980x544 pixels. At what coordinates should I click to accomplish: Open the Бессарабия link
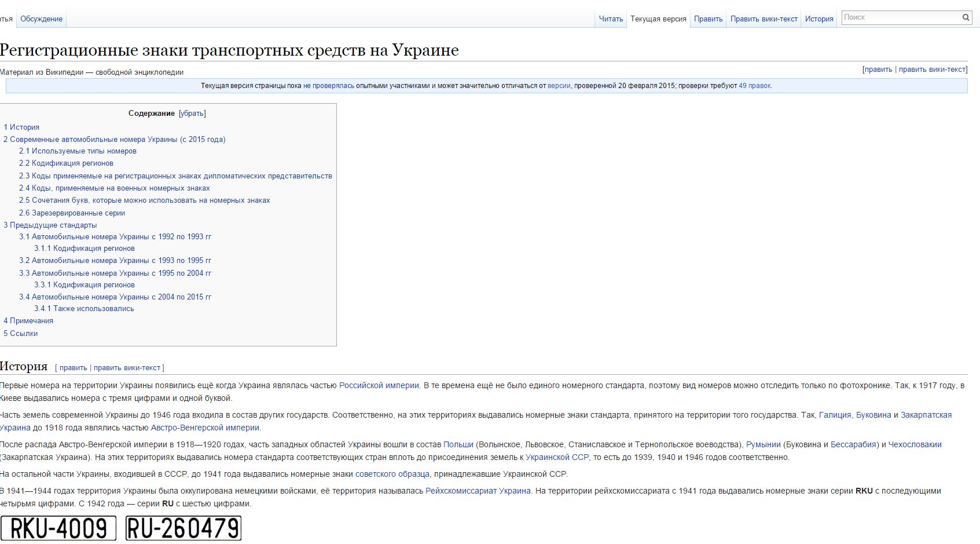852,444
